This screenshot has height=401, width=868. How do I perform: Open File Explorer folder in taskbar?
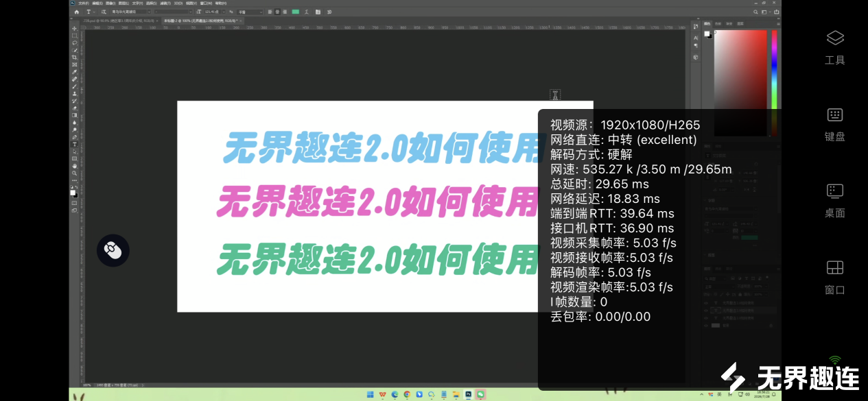pos(456,394)
